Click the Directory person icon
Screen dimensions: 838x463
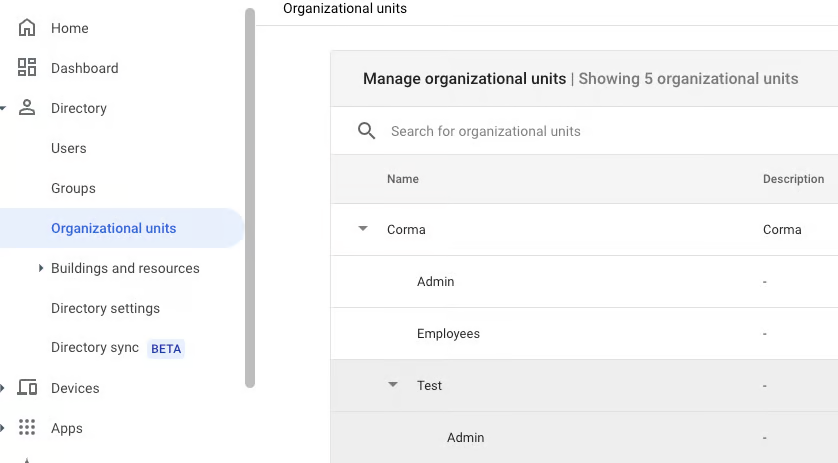pyautogui.click(x=27, y=108)
